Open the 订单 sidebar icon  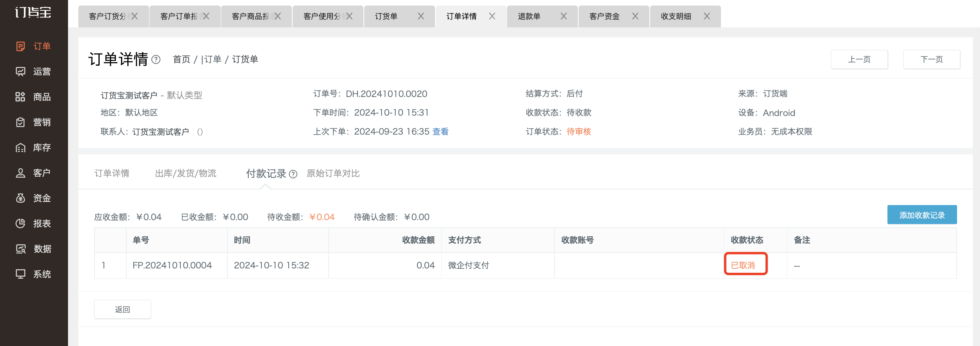tap(21, 46)
